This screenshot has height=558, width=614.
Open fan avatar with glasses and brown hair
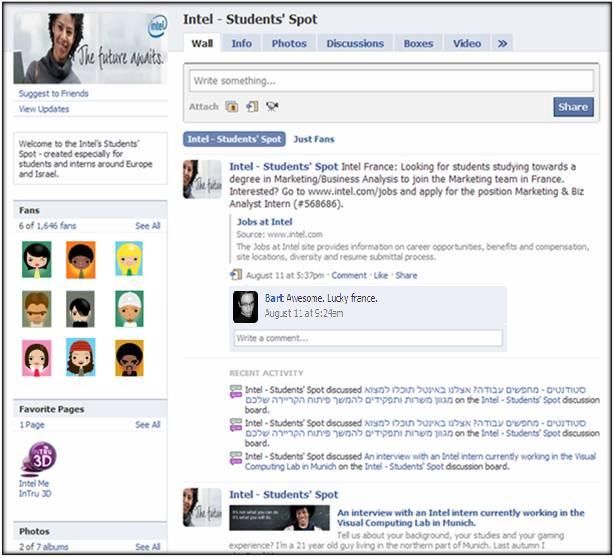tap(36, 309)
